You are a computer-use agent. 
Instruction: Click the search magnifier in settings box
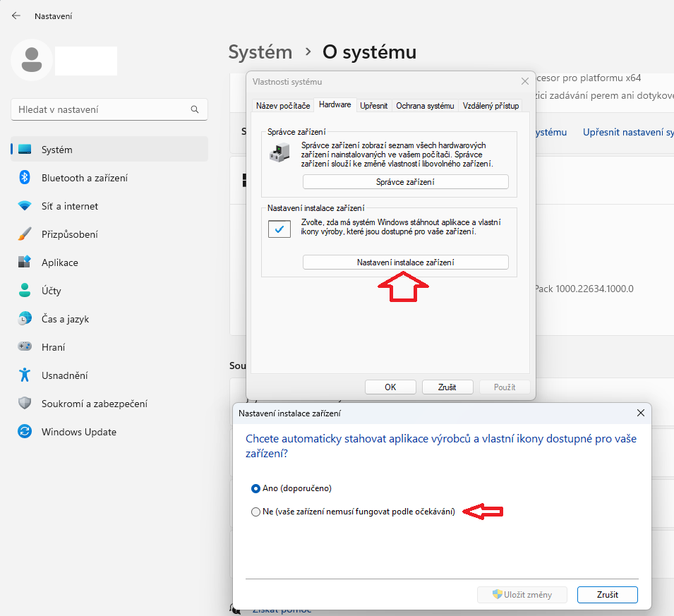[195, 110]
